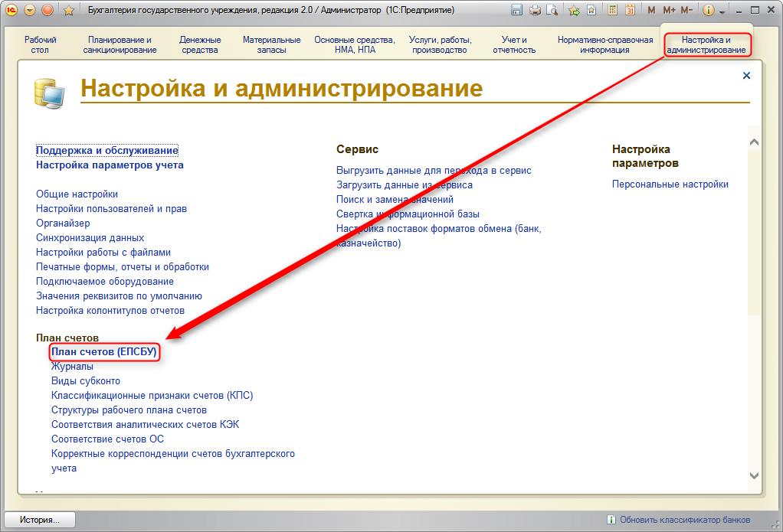Image resolution: width=783 pixels, height=532 pixels.
Task: Open Нормативно-справочная информация section
Action: click(605, 45)
